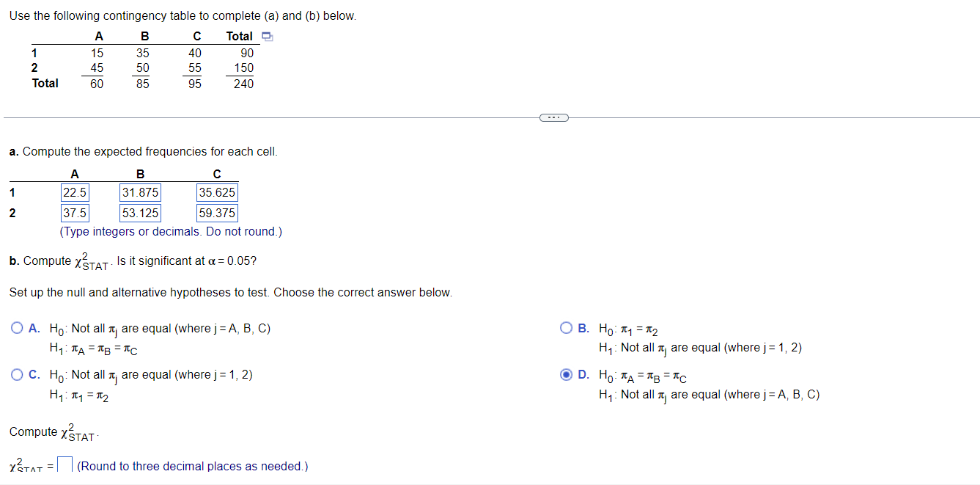Click the expected frequency box showing 53.125
980x485 pixels.
pos(139,212)
